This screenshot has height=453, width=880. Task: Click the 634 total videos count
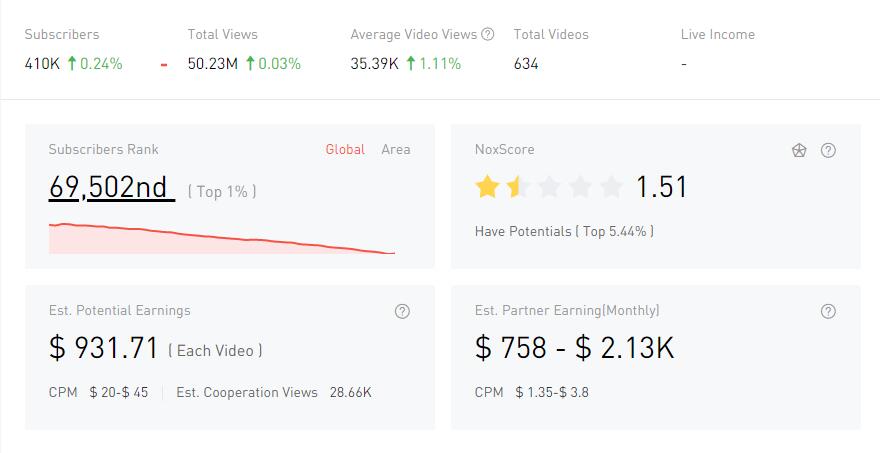pyautogui.click(x=526, y=63)
